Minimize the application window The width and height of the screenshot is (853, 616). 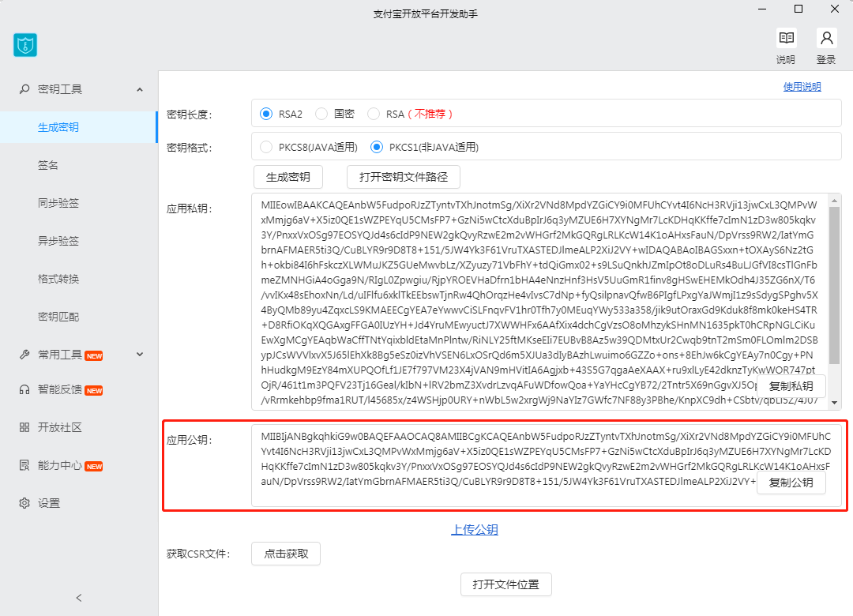coord(762,9)
